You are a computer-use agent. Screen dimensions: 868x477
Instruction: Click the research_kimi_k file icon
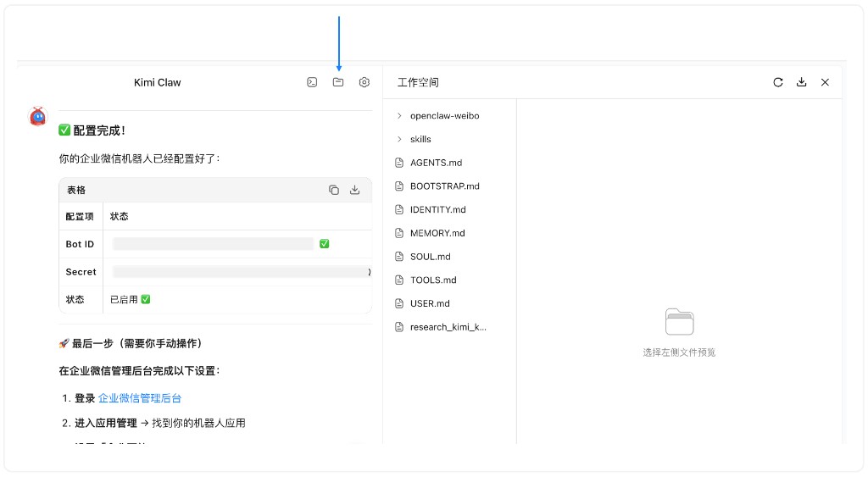pos(399,327)
